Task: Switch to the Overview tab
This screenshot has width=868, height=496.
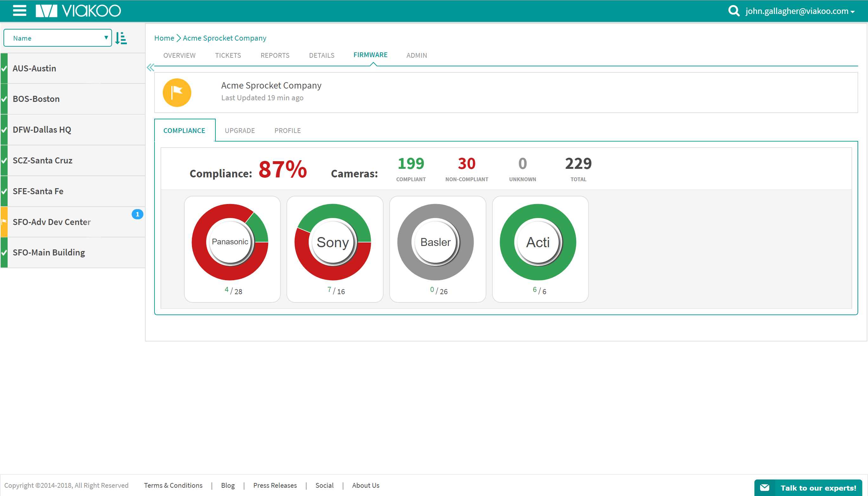Action: (180, 55)
